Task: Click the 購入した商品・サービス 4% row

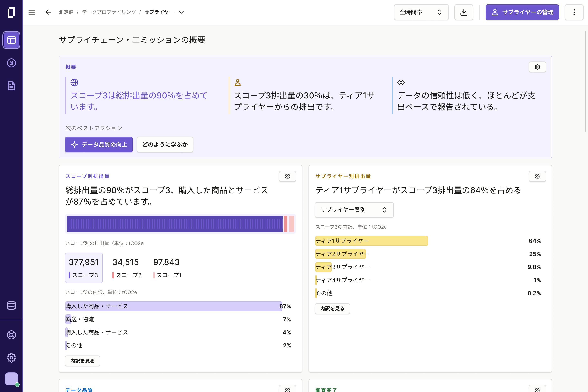Action: pos(178,332)
